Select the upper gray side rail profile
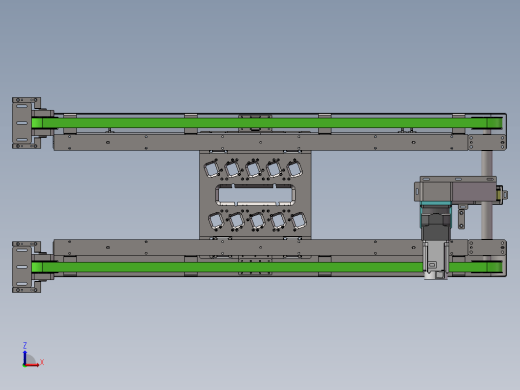This screenshot has width=520, height=390. click(x=261, y=142)
